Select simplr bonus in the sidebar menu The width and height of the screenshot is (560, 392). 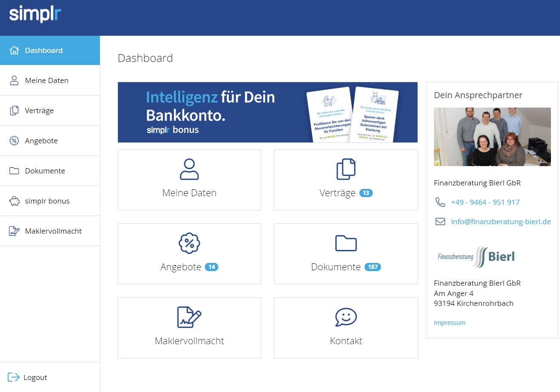click(50, 201)
